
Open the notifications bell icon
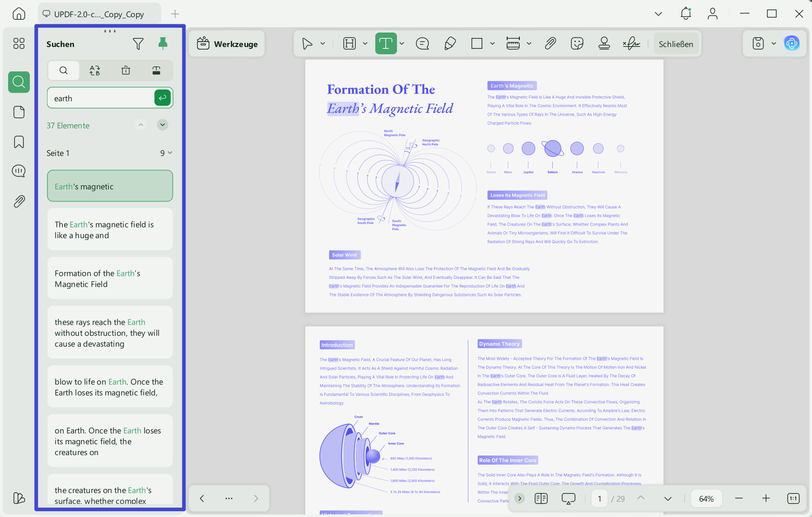pos(686,14)
